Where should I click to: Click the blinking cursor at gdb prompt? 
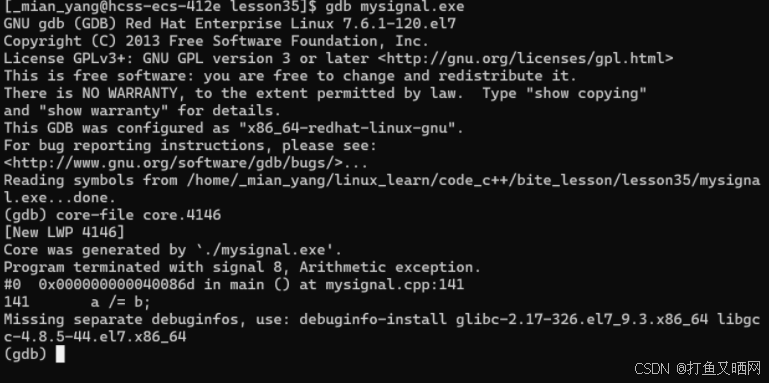[60, 354]
